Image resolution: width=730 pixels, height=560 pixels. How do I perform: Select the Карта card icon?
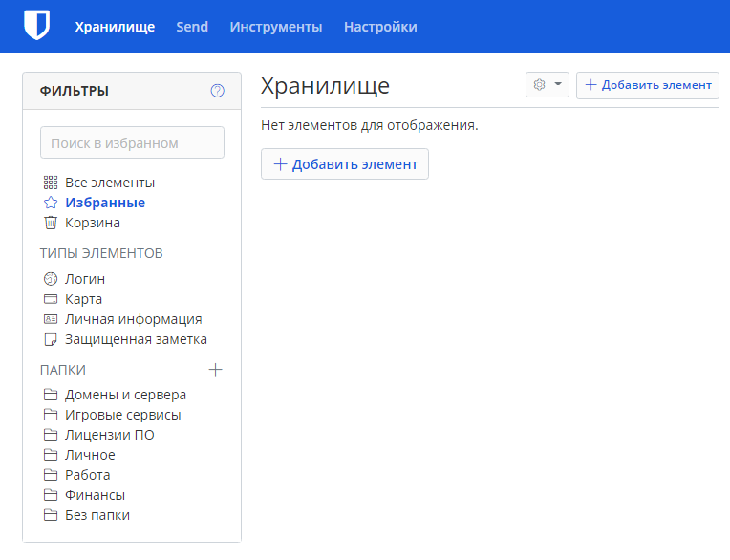[x=51, y=299]
